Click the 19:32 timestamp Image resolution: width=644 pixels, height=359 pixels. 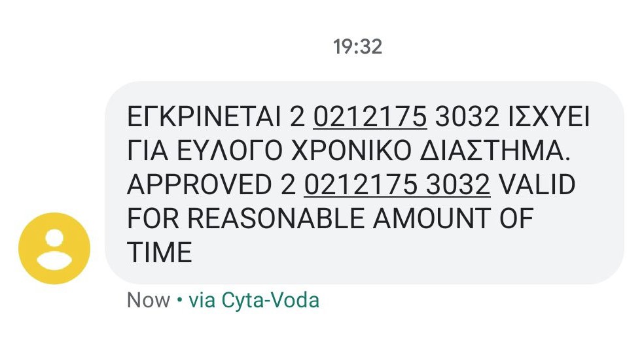[357, 47]
